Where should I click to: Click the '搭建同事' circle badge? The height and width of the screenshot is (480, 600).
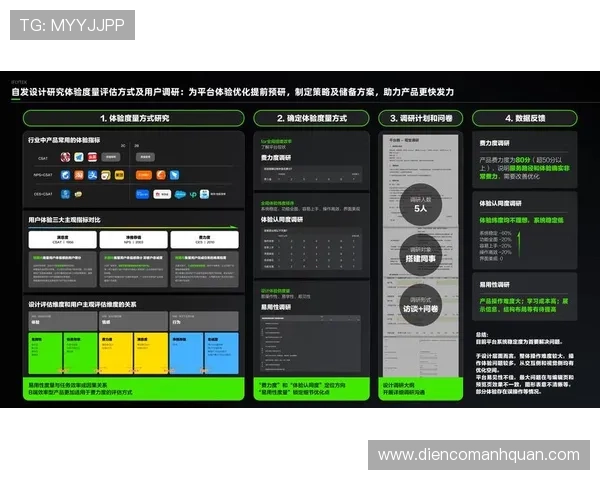pyautogui.click(x=421, y=255)
